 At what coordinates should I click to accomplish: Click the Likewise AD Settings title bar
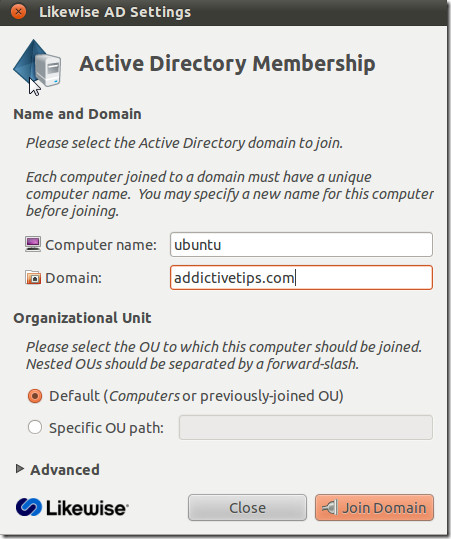223,12
